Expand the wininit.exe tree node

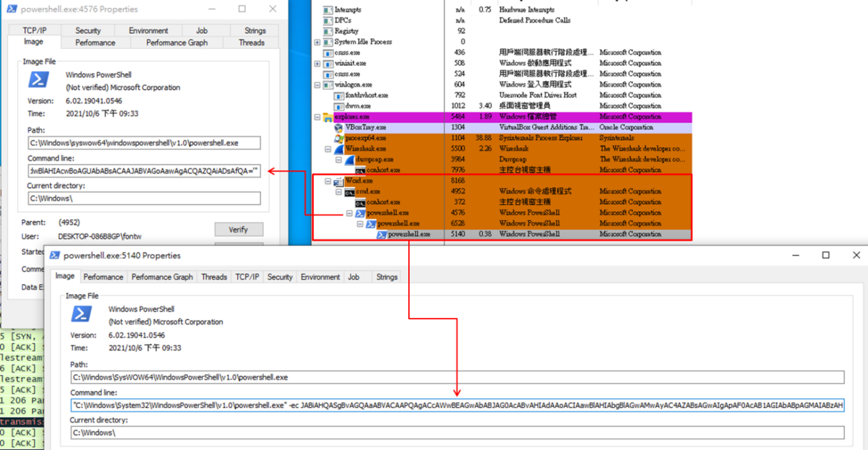point(317,63)
